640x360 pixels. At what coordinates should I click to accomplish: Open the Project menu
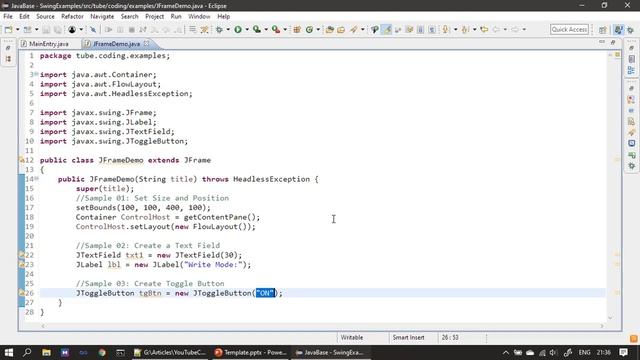click(x=154, y=16)
